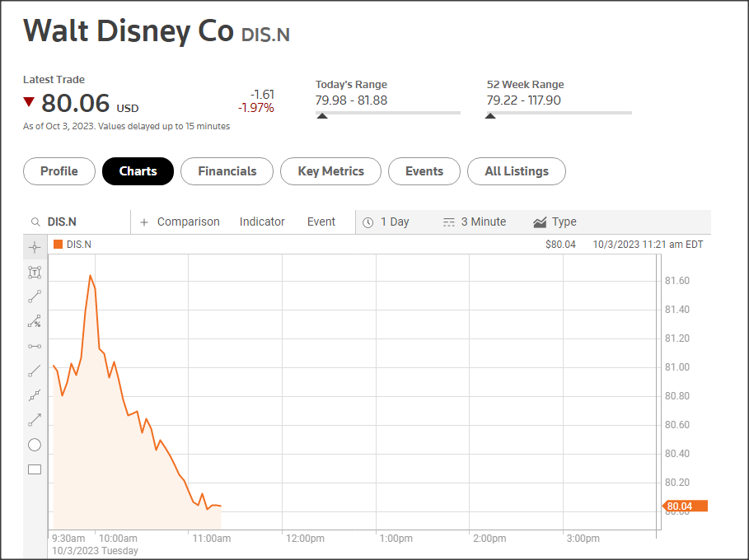Select the circle shape tool
This screenshot has height=560, width=749.
point(35,445)
